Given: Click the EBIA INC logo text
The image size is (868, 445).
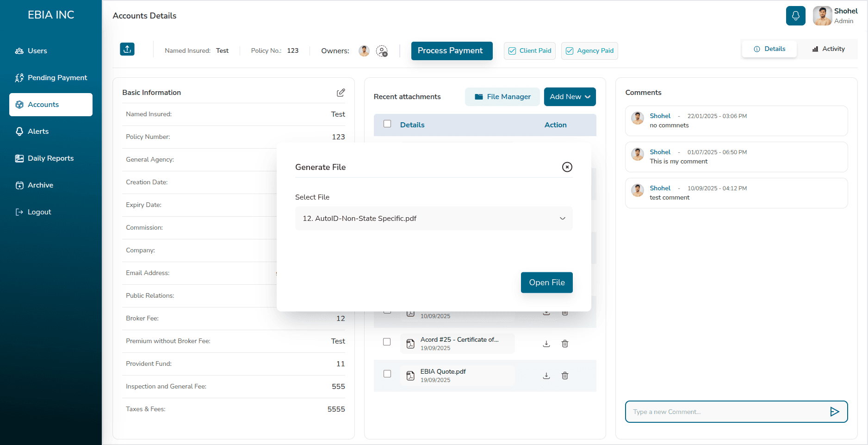Looking at the screenshot, I should pyautogui.click(x=51, y=15).
